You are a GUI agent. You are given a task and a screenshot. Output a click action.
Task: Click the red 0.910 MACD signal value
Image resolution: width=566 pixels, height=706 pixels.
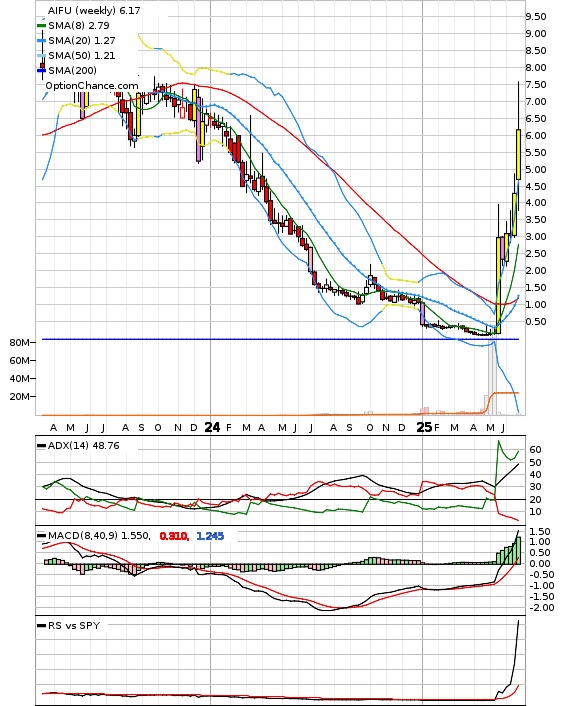point(174,536)
